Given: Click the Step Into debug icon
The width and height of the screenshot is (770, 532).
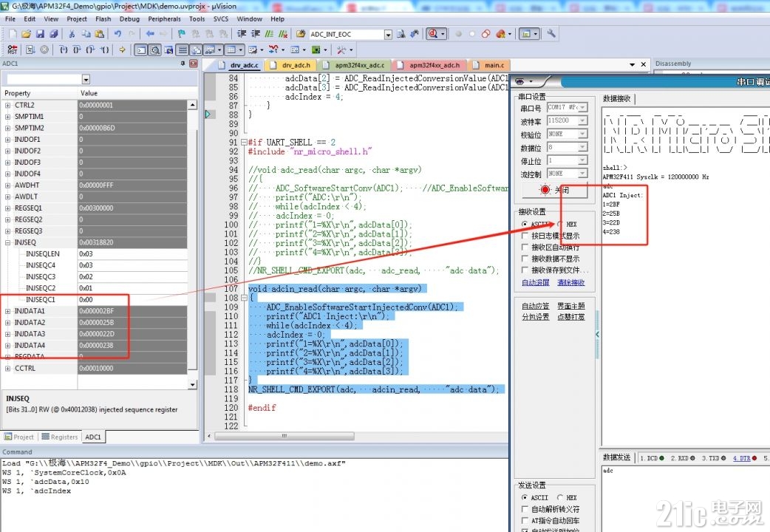Looking at the screenshot, I should [x=64, y=50].
